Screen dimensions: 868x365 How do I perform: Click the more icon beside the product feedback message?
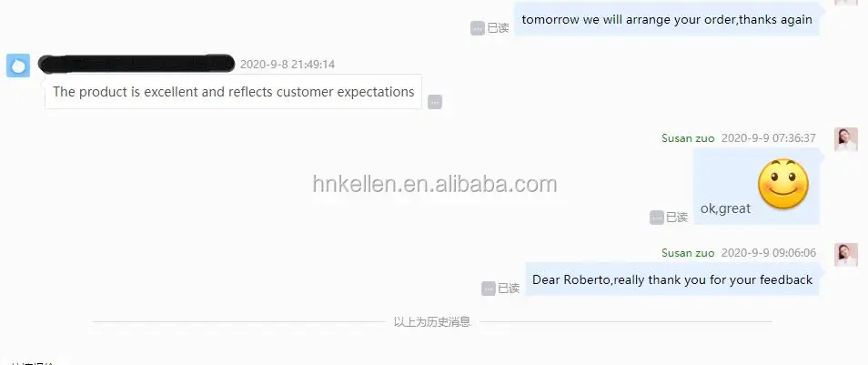435,102
